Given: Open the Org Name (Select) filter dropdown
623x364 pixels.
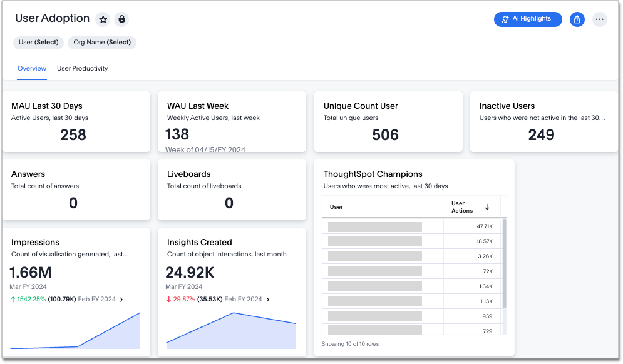Looking at the screenshot, I should click(102, 43).
